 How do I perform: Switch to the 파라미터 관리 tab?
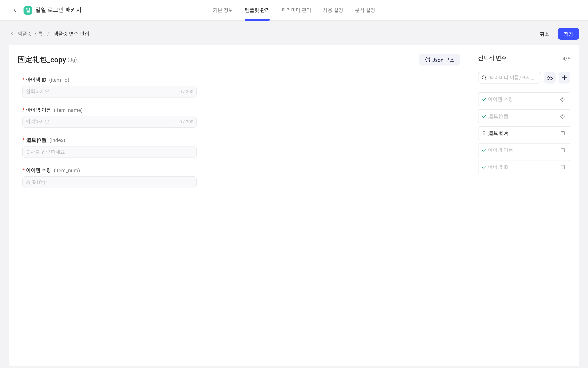[x=296, y=10]
